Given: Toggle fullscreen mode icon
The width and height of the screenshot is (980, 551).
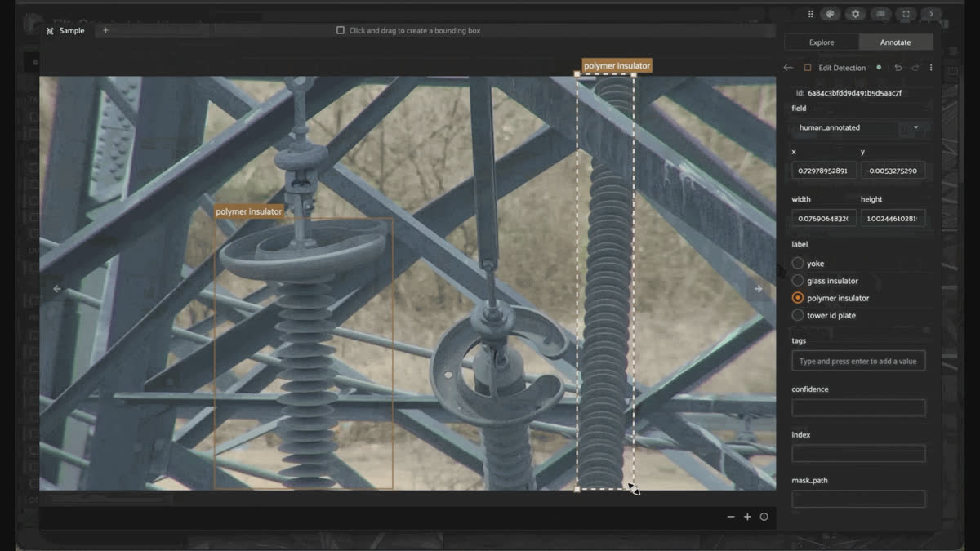Looking at the screenshot, I should coord(906,14).
